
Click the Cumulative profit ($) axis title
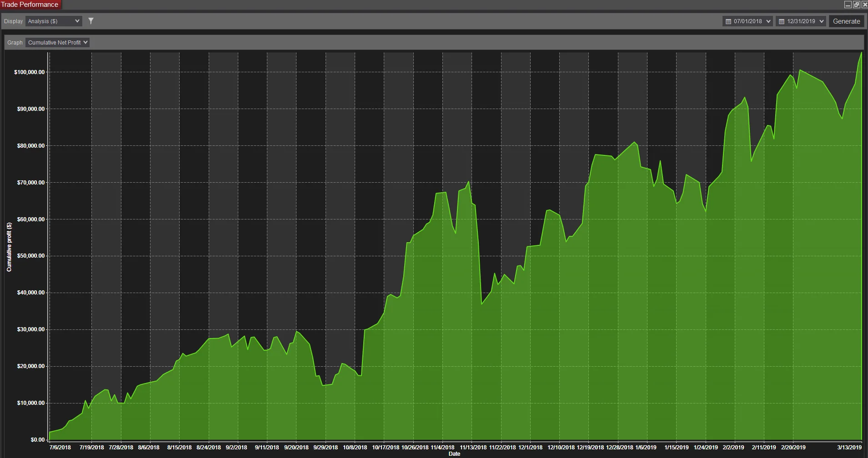pyautogui.click(x=9, y=247)
